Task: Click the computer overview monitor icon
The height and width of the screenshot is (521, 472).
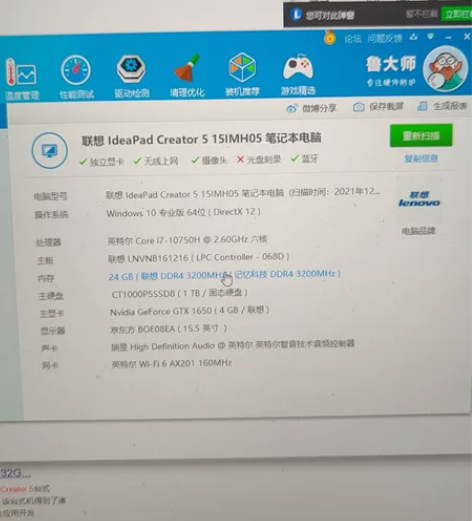Action: [50, 150]
